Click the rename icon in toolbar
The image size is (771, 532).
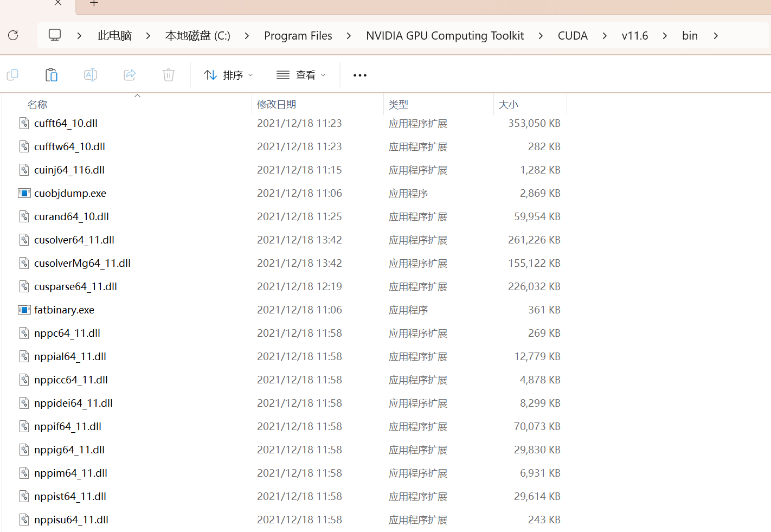91,75
